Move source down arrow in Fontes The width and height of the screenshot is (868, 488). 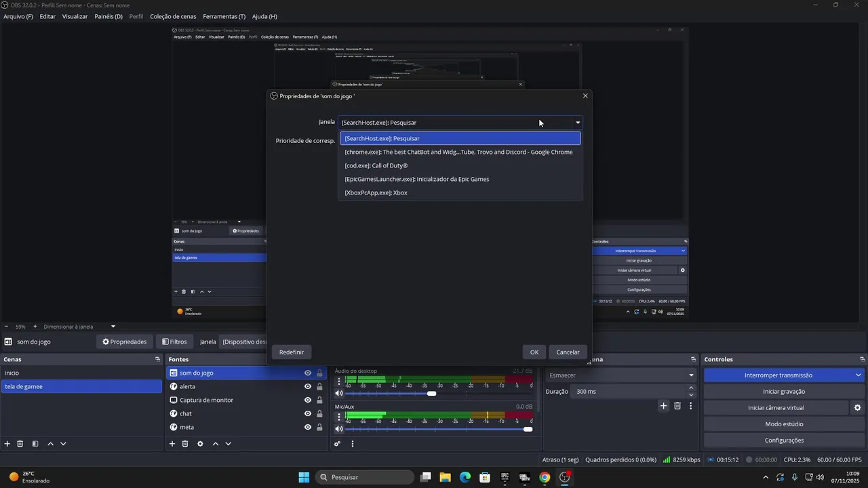(x=229, y=444)
